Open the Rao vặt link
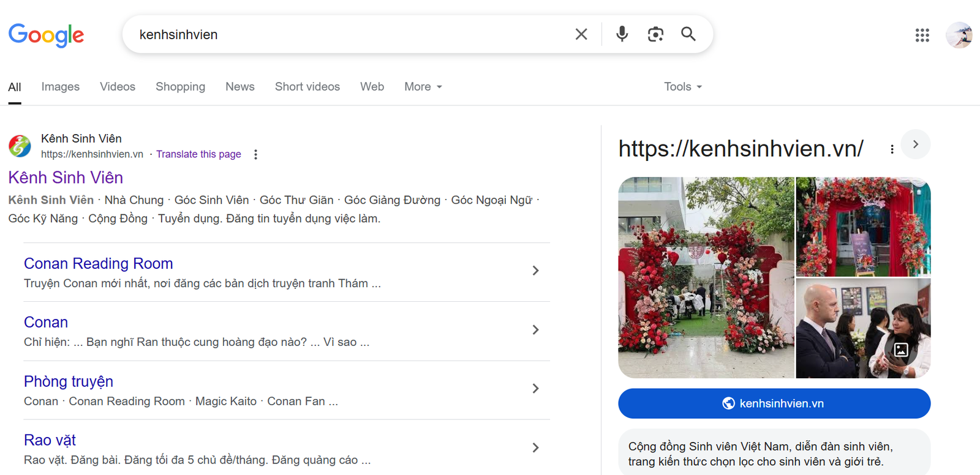Image resolution: width=980 pixels, height=475 pixels. click(x=50, y=441)
